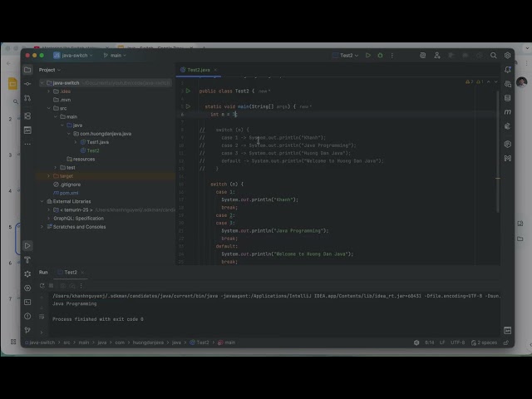Open the Test2 run configuration dropdown
The width and height of the screenshot is (532, 399).
click(346, 56)
